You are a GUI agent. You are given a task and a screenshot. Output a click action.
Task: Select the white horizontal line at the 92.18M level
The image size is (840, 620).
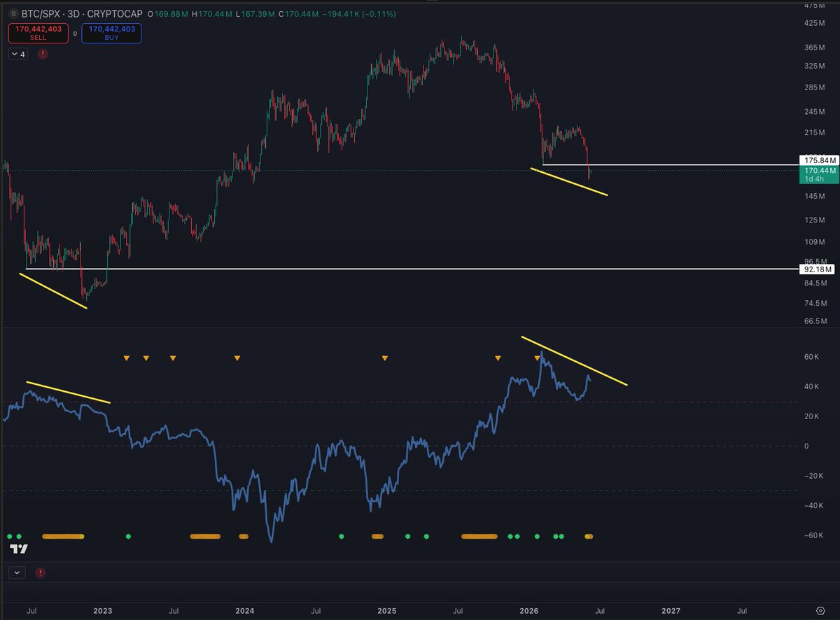[x=412, y=269]
